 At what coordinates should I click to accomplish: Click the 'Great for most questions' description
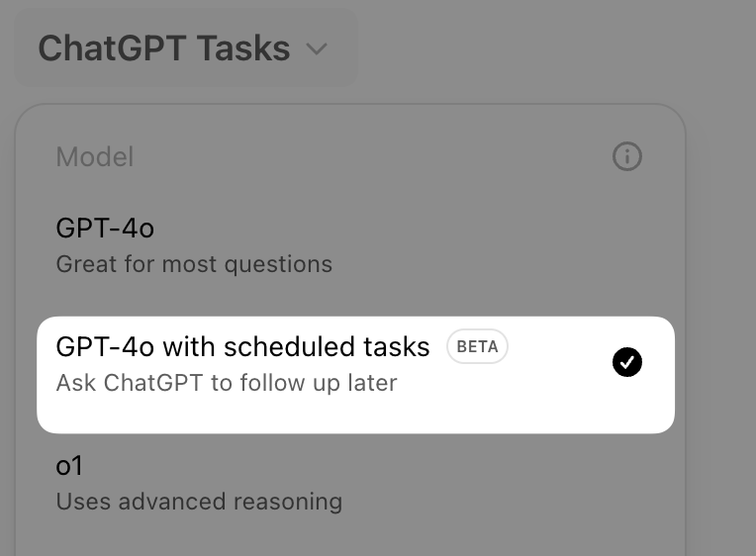pyautogui.click(x=194, y=264)
